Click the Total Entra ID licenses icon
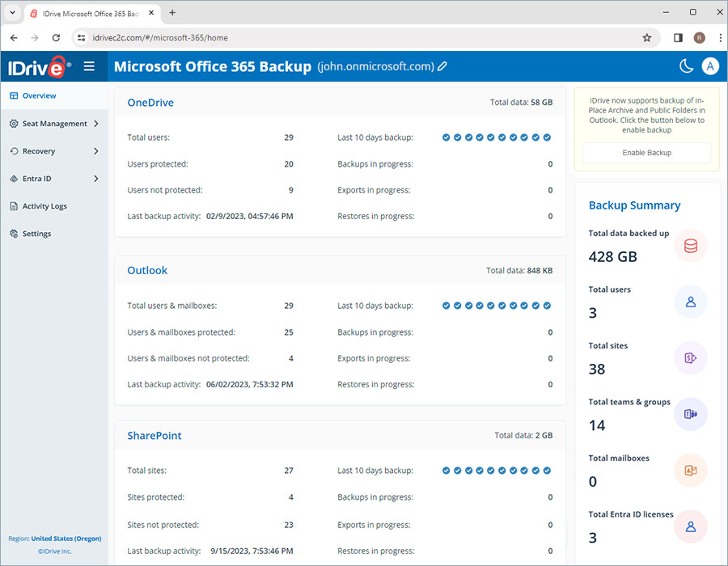The image size is (728, 566). click(691, 526)
